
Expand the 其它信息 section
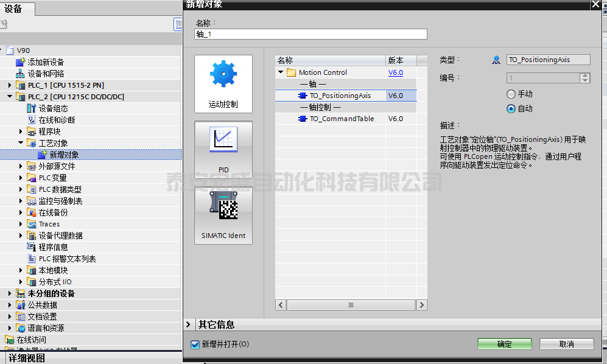pos(189,325)
